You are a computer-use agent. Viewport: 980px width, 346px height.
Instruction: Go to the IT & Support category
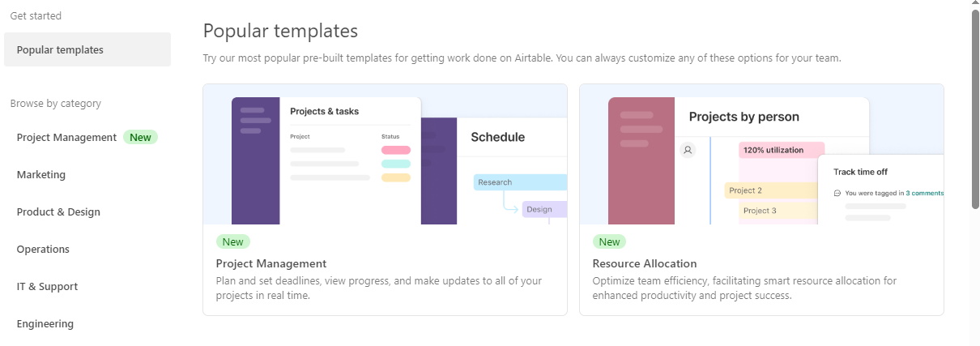point(47,286)
